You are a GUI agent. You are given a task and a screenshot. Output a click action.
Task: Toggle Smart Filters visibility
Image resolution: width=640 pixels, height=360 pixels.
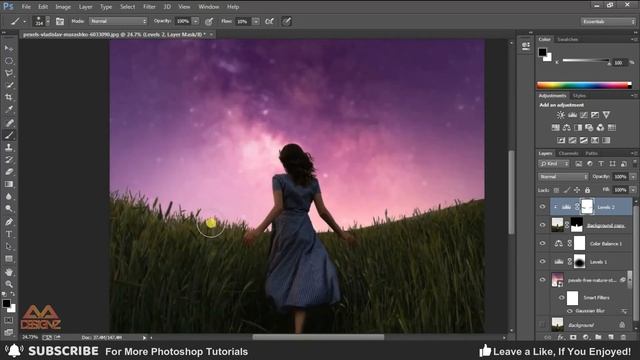[x=562, y=298]
